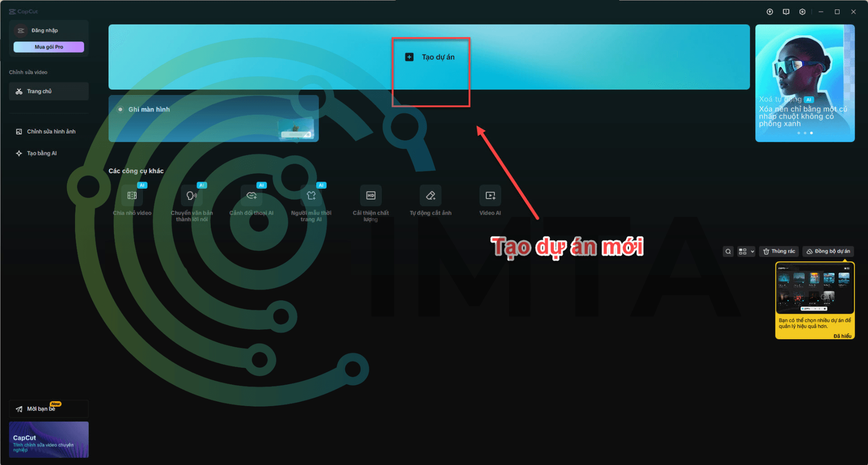Viewport: 868px width, 465px height.
Task: Click the Mua gói Pro button
Action: (49, 47)
